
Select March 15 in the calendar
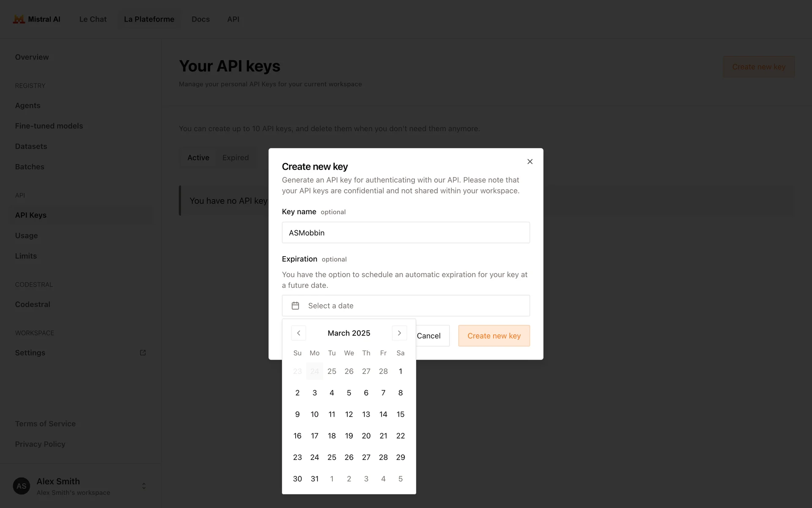point(401,414)
